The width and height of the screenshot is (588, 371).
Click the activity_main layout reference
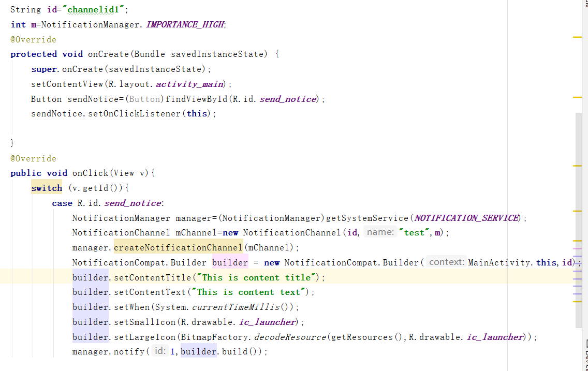click(x=190, y=84)
